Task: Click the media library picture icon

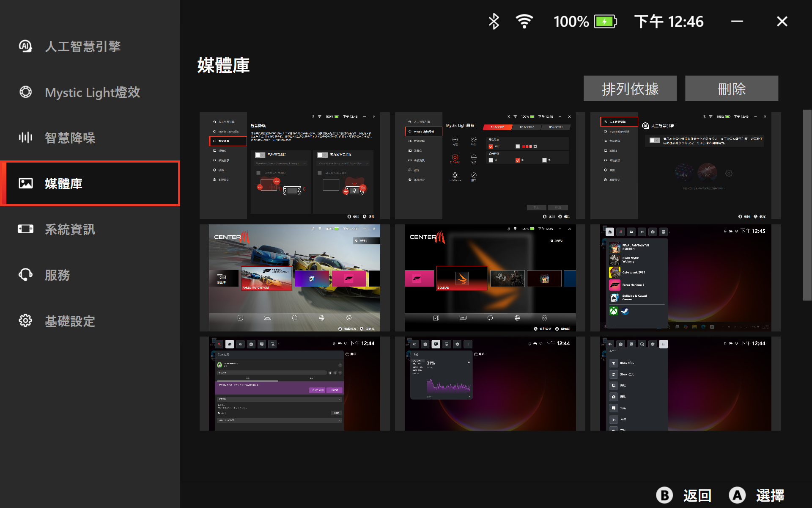Action: coord(25,183)
